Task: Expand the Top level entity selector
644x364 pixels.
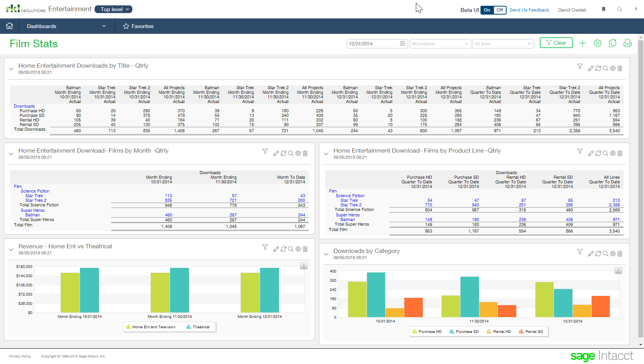Action: tap(113, 9)
